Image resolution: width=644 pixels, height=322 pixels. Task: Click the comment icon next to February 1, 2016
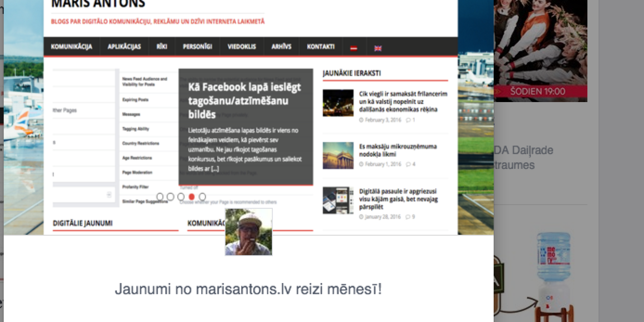point(408,164)
